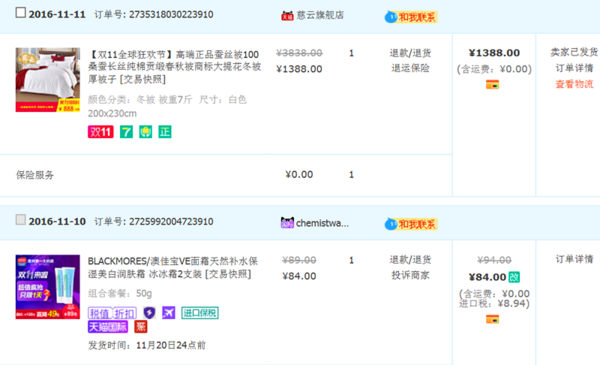Click the 进口税：¥8.94 text
The height and width of the screenshot is (365, 600).
point(494,304)
